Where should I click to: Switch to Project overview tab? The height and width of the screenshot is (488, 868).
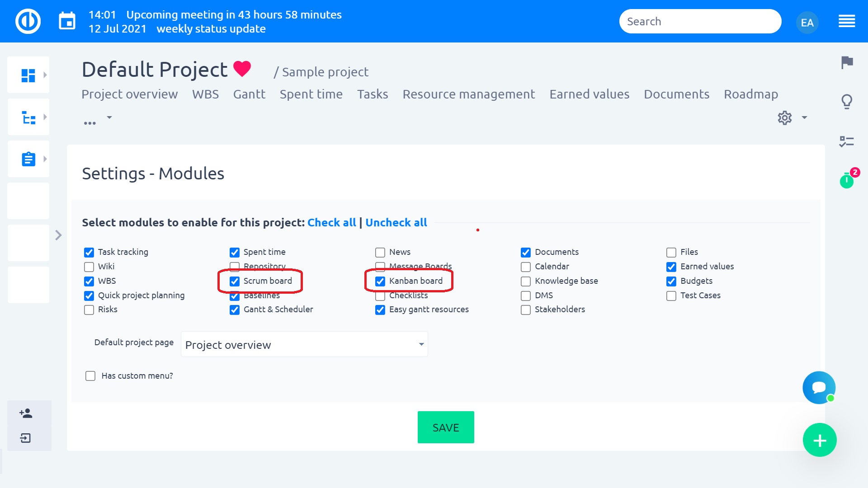[x=129, y=94]
